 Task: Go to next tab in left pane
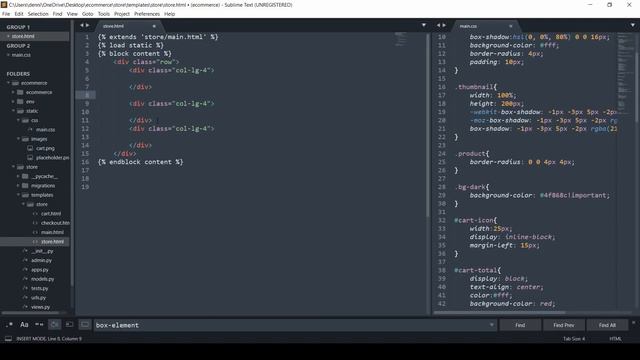(x=87, y=25)
